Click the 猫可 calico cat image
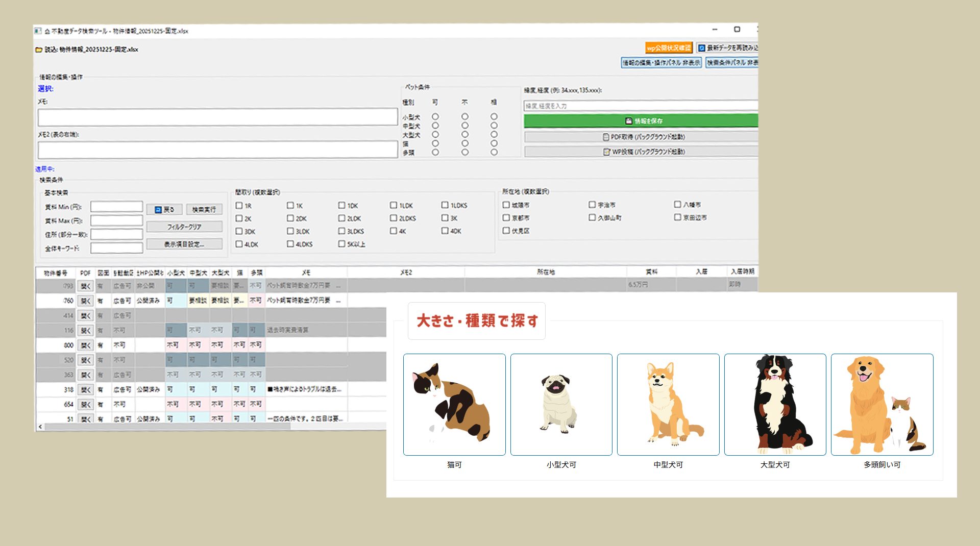 tap(454, 404)
